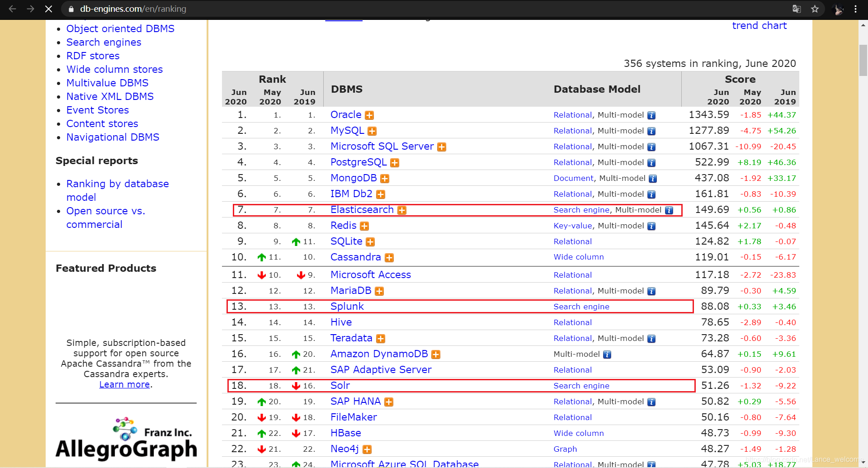Click the info icon in MongoDB's row
Viewport: 868px width, 468px height.
(653, 179)
